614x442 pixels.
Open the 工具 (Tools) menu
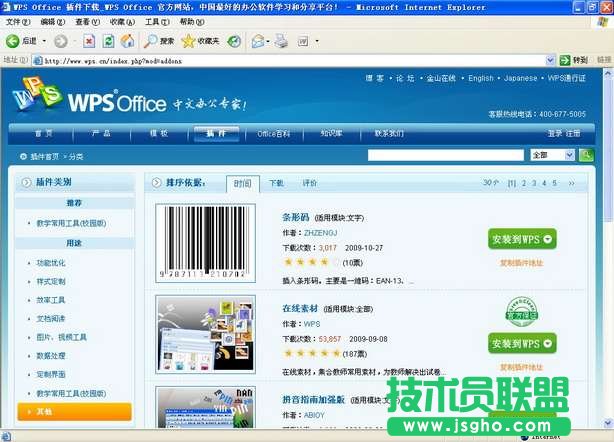(157, 22)
